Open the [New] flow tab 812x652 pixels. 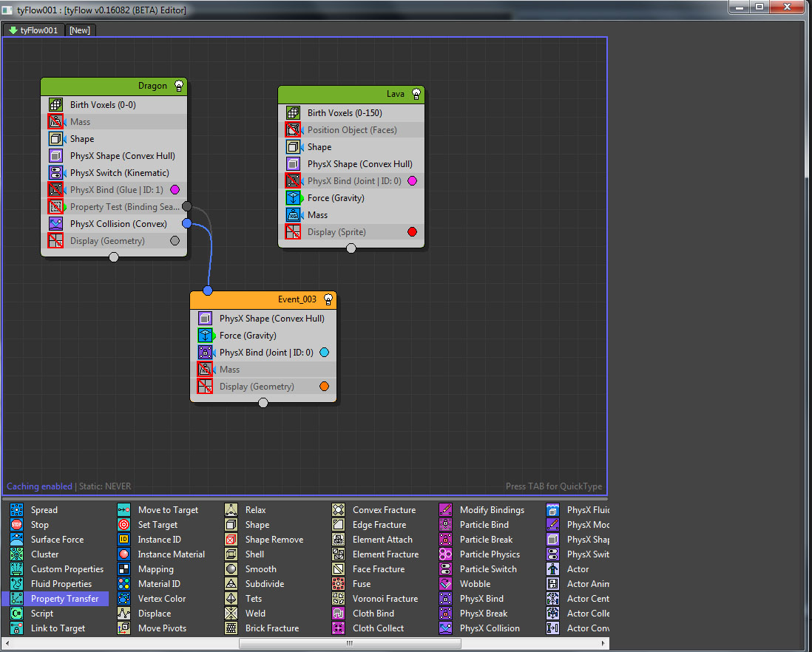click(80, 30)
